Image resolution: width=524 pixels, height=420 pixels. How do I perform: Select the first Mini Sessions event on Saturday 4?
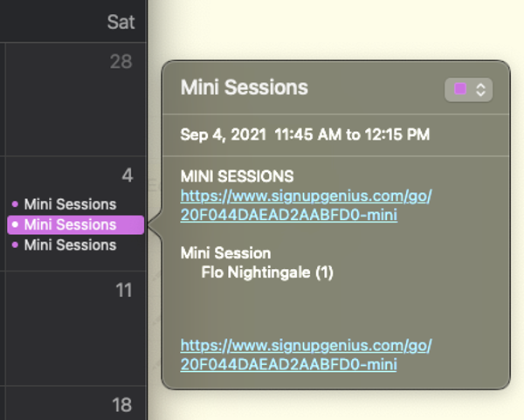[x=70, y=204]
